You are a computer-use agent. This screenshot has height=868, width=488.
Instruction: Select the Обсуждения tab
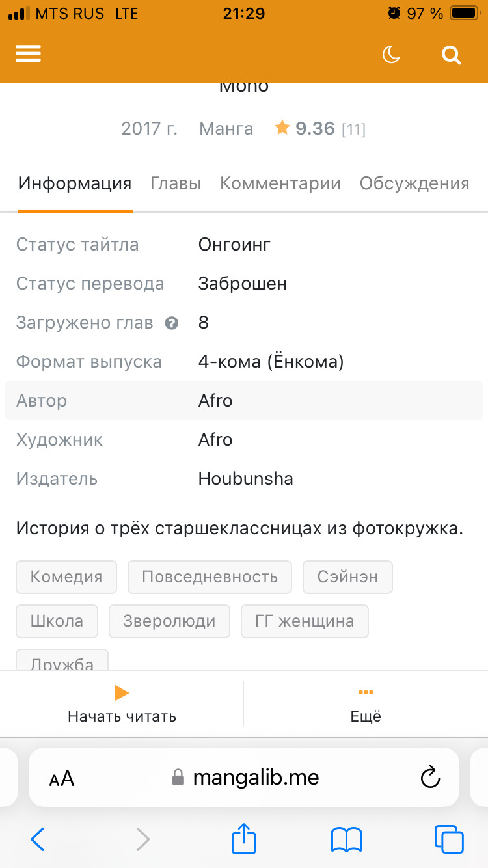414,183
